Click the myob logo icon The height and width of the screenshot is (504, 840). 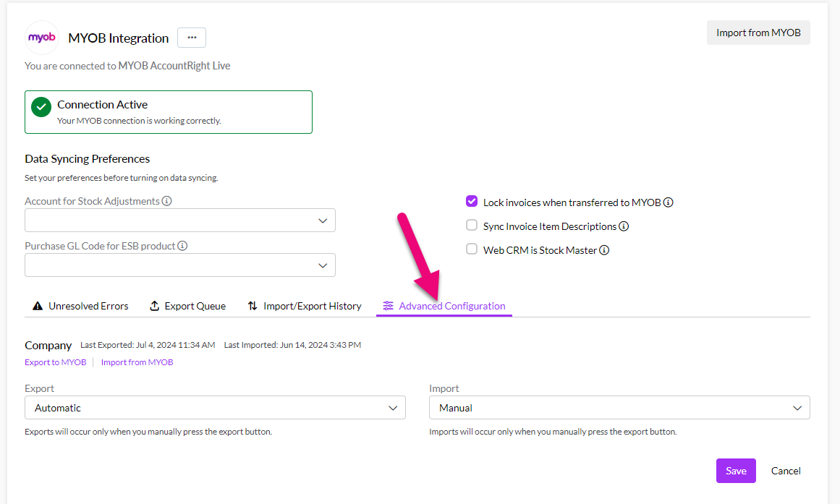coord(42,38)
